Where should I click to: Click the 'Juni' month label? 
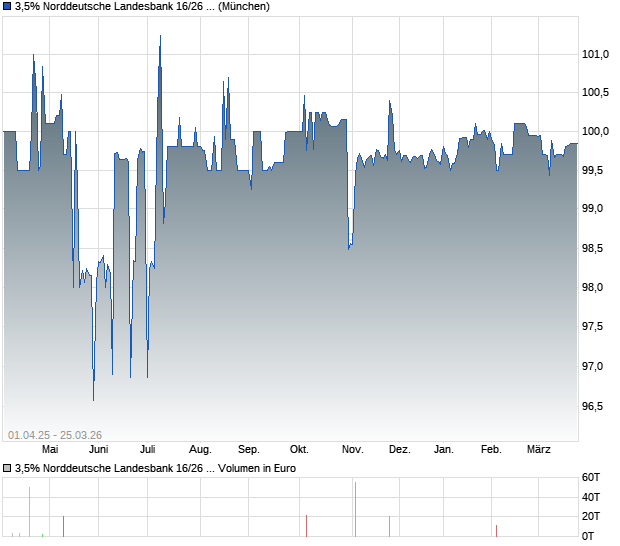click(98, 449)
